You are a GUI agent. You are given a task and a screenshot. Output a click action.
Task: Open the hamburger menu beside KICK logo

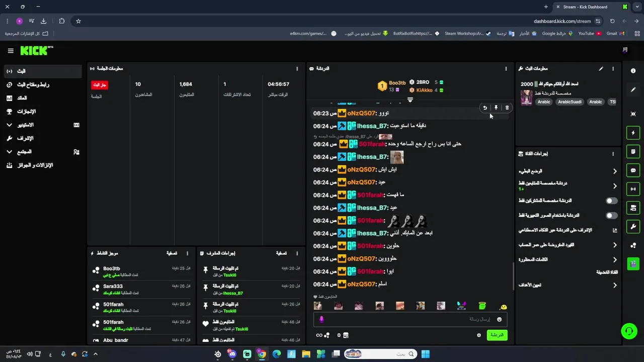click(11, 51)
